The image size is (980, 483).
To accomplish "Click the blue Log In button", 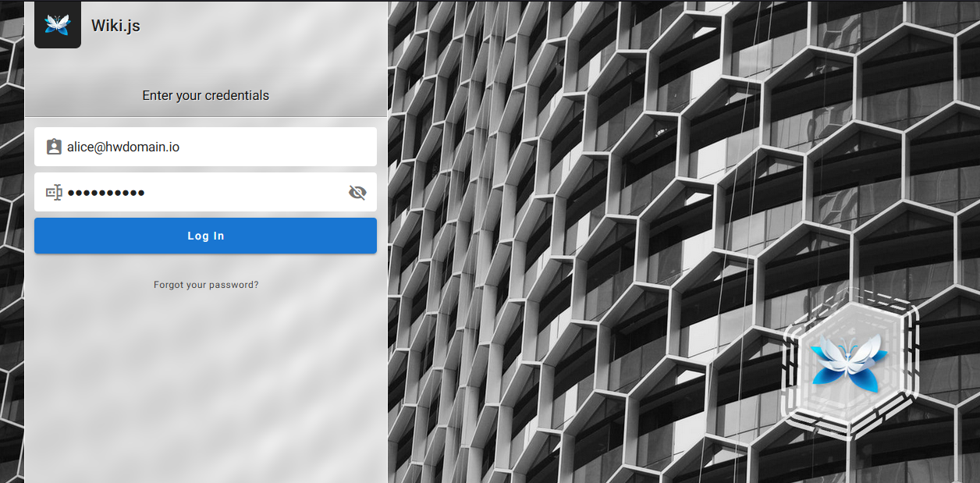I will coord(205,236).
